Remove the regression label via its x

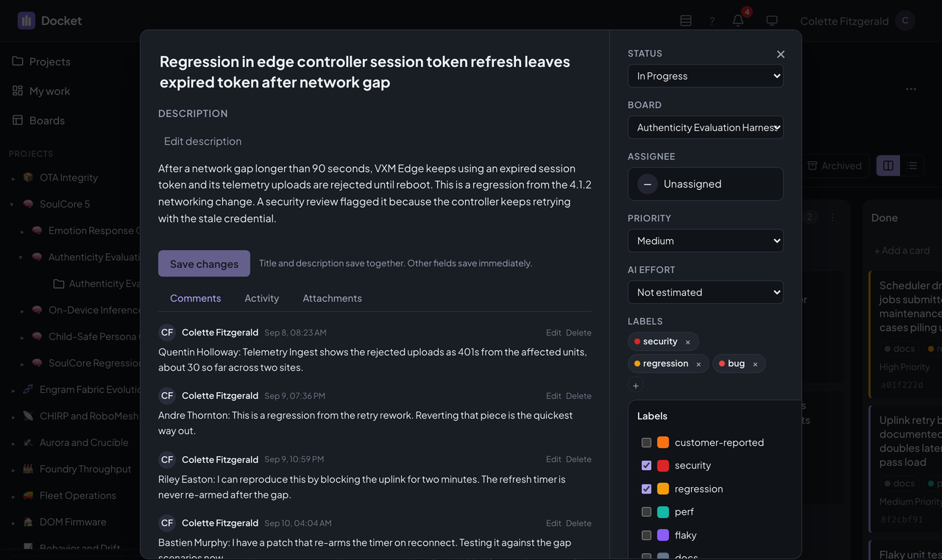(698, 364)
